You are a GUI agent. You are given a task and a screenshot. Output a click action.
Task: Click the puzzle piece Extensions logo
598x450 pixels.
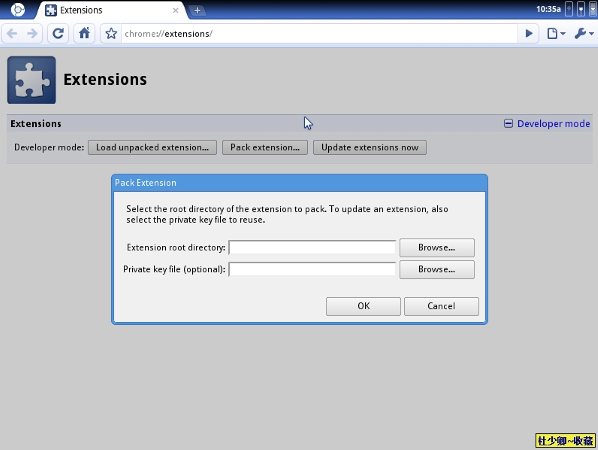click(x=31, y=80)
